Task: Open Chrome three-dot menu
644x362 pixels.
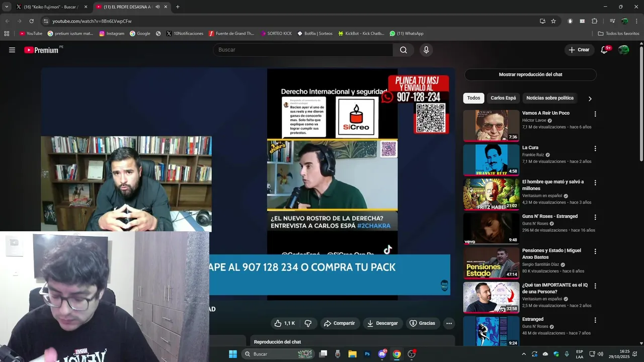Action: pyautogui.click(x=637, y=21)
